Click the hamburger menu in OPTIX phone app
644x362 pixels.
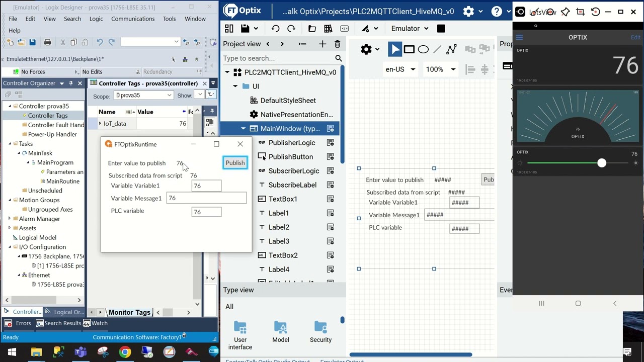(x=519, y=37)
